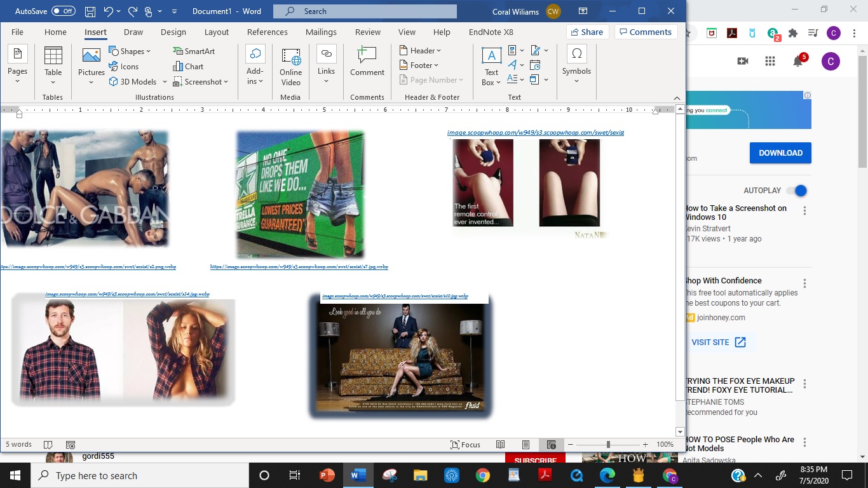The height and width of the screenshot is (488, 868).
Task: Click the macro recording status bar icon
Action: pyautogui.click(x=71, y=445)
